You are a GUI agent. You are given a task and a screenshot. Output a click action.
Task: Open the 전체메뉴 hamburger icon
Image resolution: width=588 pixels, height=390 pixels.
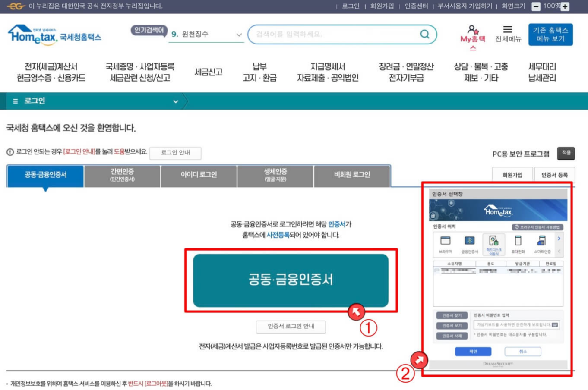click(508, 29)
